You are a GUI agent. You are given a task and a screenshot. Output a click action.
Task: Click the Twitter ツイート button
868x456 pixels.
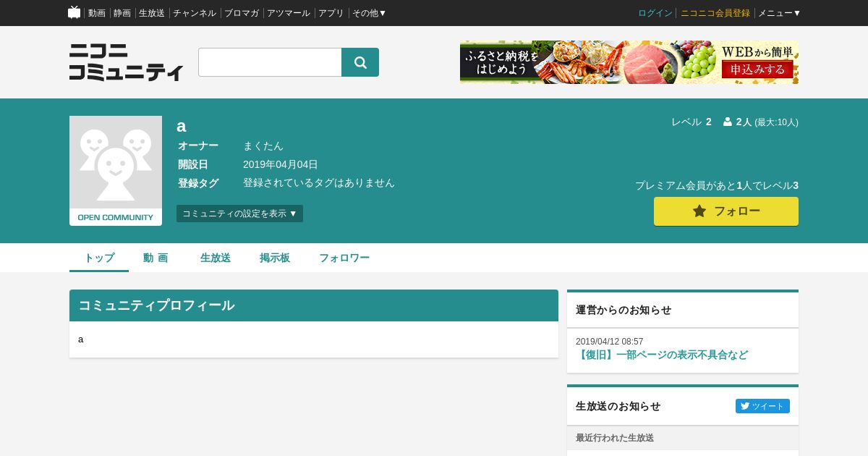tap(762, 406)
